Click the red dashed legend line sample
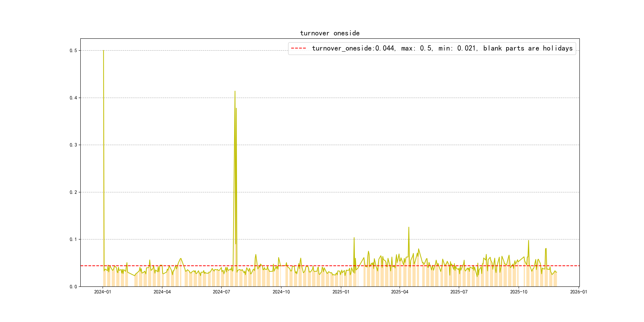The width and height of the screenshot is (644, 322). click(299, 48)
